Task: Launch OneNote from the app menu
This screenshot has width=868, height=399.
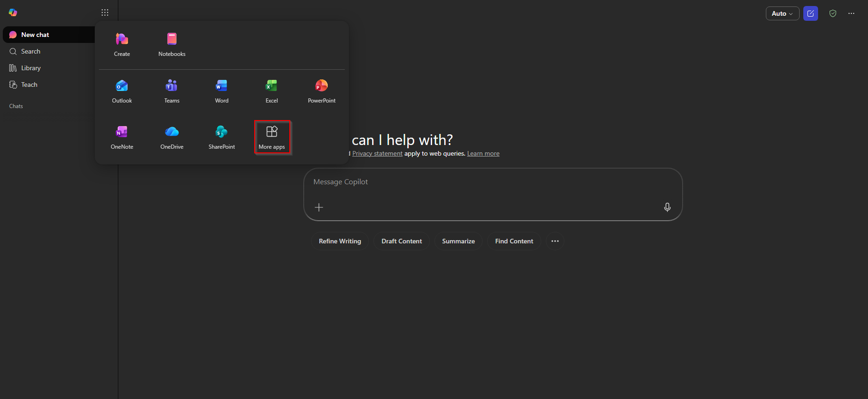Action: click(x=122, y=138)
